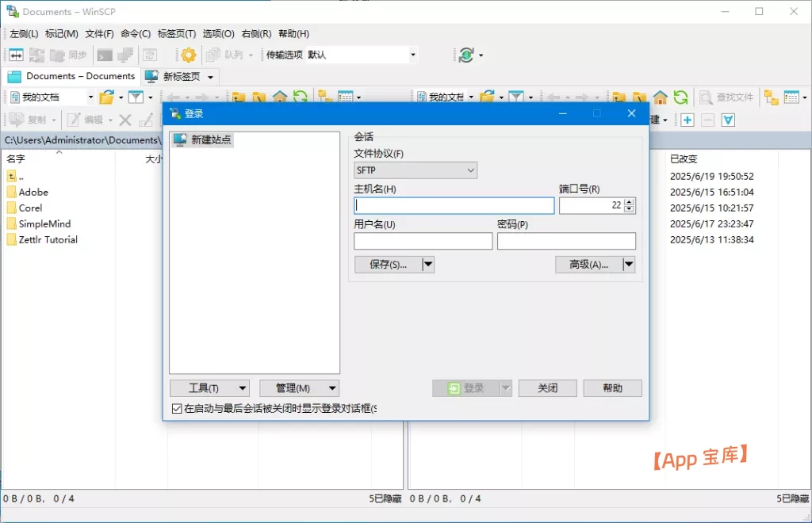The height and width of the screenshot is (523, 812).
Task: Click the 登录 login button
Action: tap(466, 388)
